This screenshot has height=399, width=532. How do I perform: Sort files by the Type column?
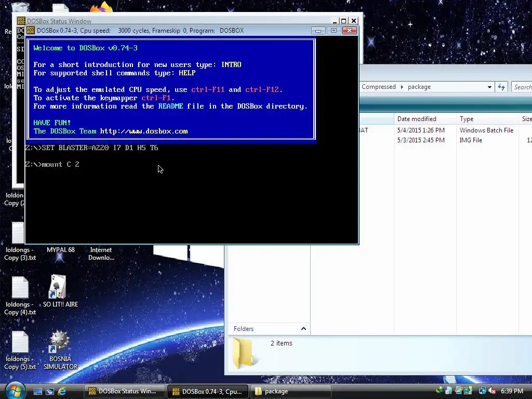tap(487, 119)
